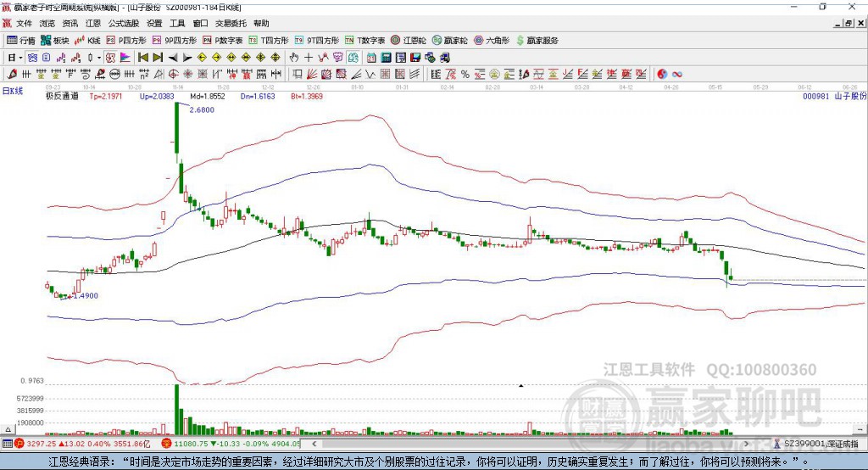Click the infinity symbol icon
The width and height of the screenshot is (868, 470).
coord(677,75)
